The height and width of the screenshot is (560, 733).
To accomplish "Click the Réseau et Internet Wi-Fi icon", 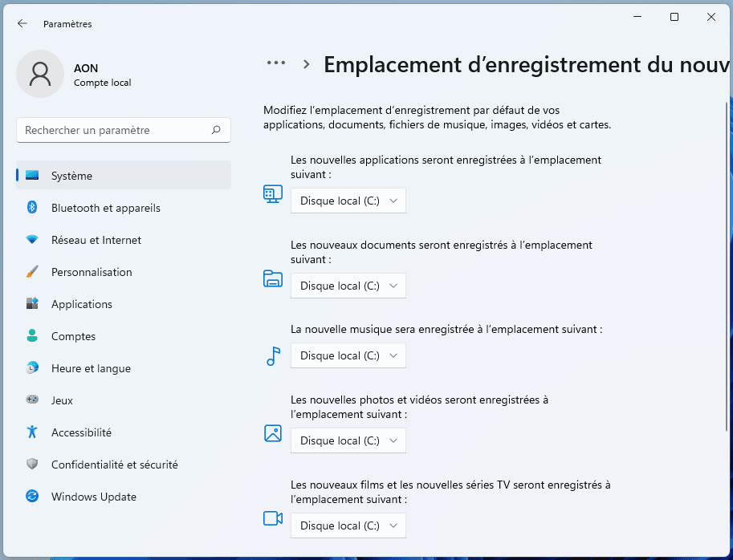I will click(x=32, y=240).
